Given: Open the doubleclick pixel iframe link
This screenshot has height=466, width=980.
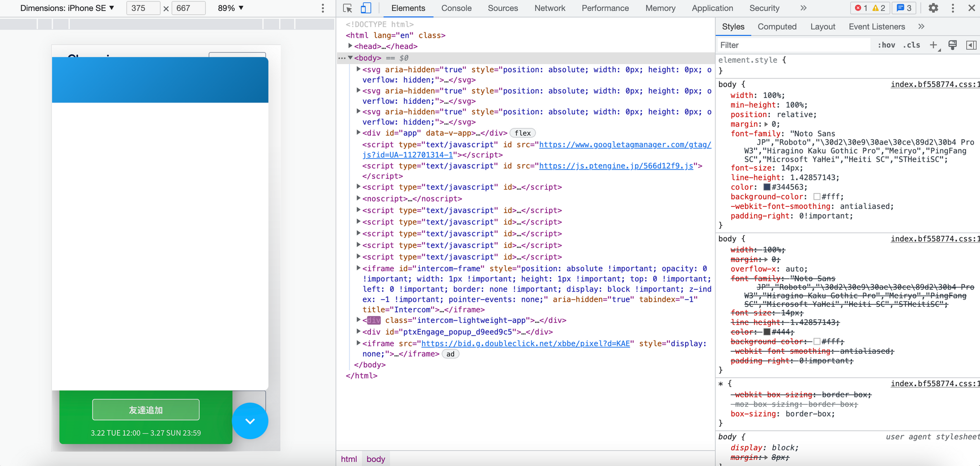Looking at the screenshot, I should click(525, 343).
